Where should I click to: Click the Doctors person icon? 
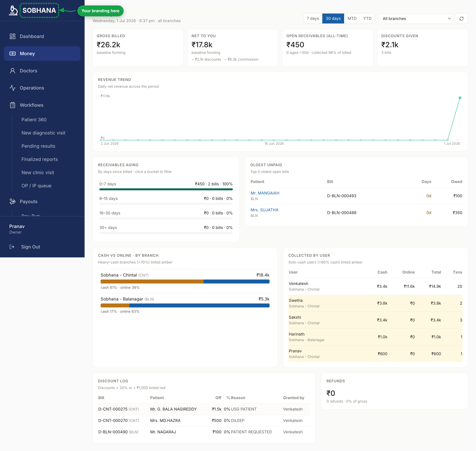pos(13,71)
